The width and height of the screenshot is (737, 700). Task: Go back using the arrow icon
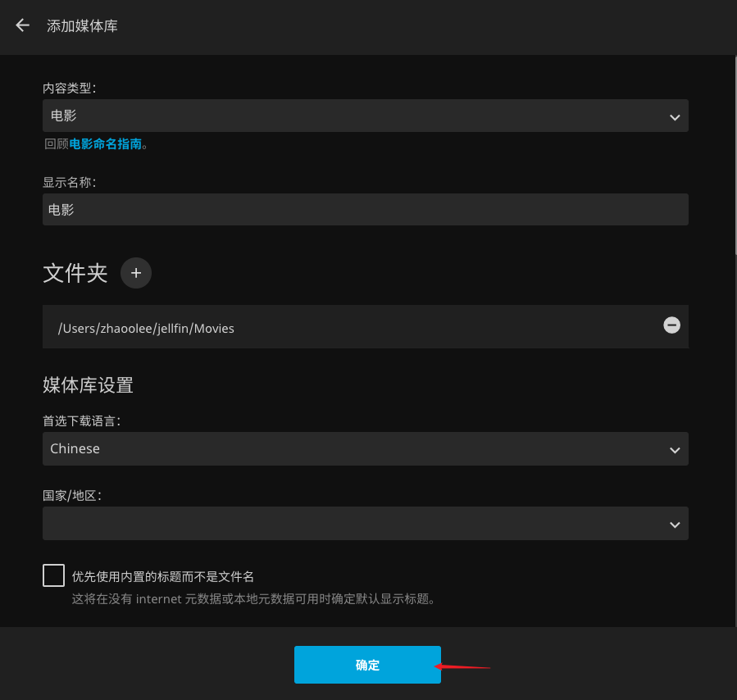click(23, 25)
